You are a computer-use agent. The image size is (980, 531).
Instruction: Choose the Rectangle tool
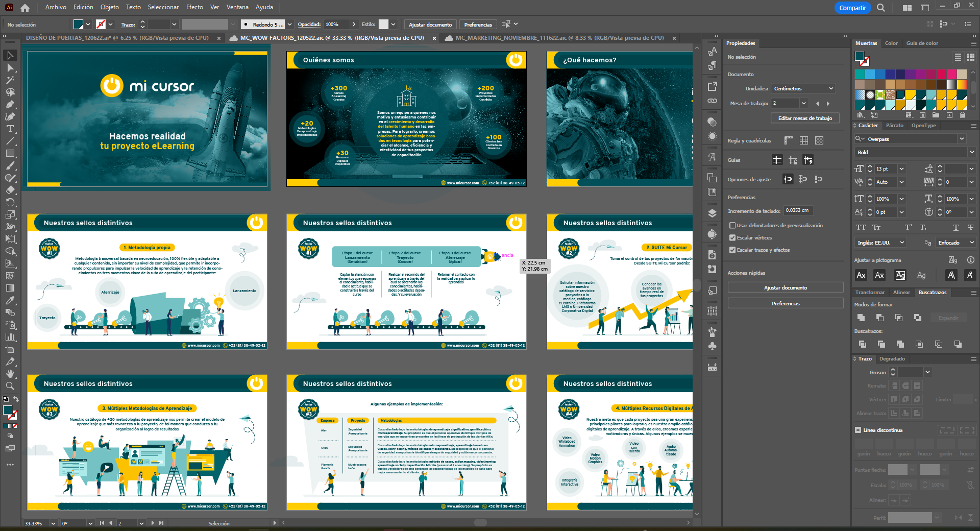[10, 153]
